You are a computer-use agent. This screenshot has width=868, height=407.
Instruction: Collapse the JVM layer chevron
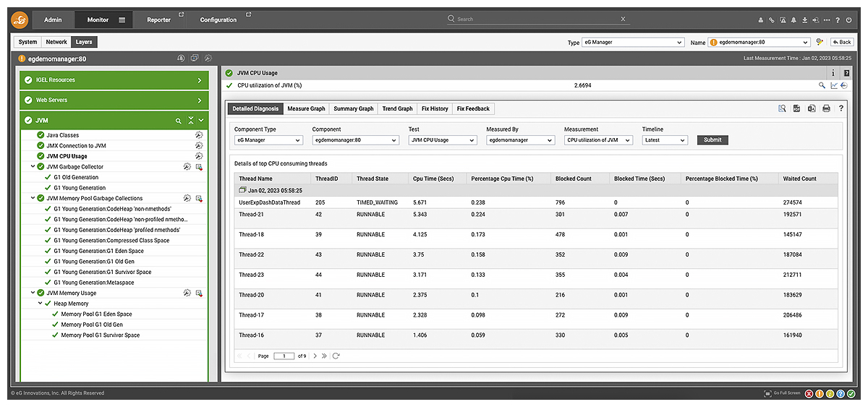pyautogui.click(x=201, y=121)
